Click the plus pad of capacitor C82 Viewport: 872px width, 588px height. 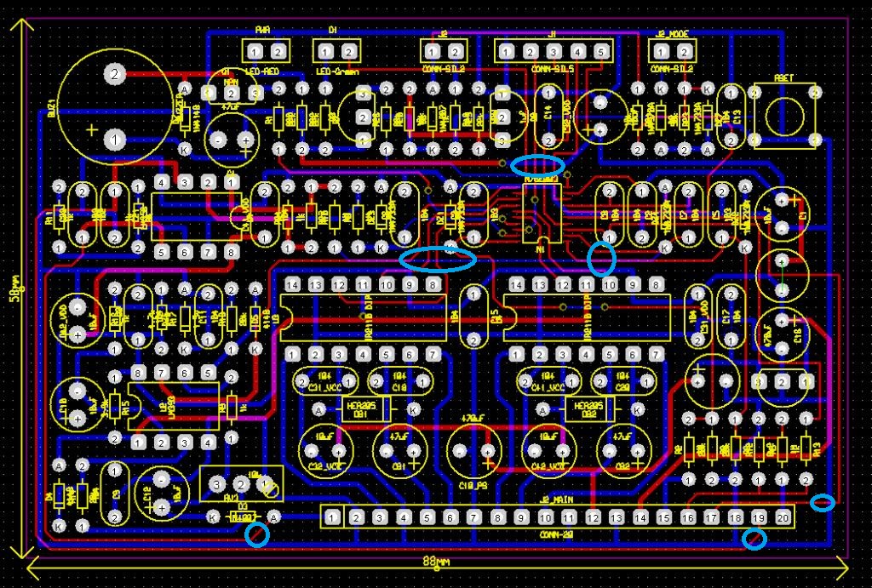[637, 452]
